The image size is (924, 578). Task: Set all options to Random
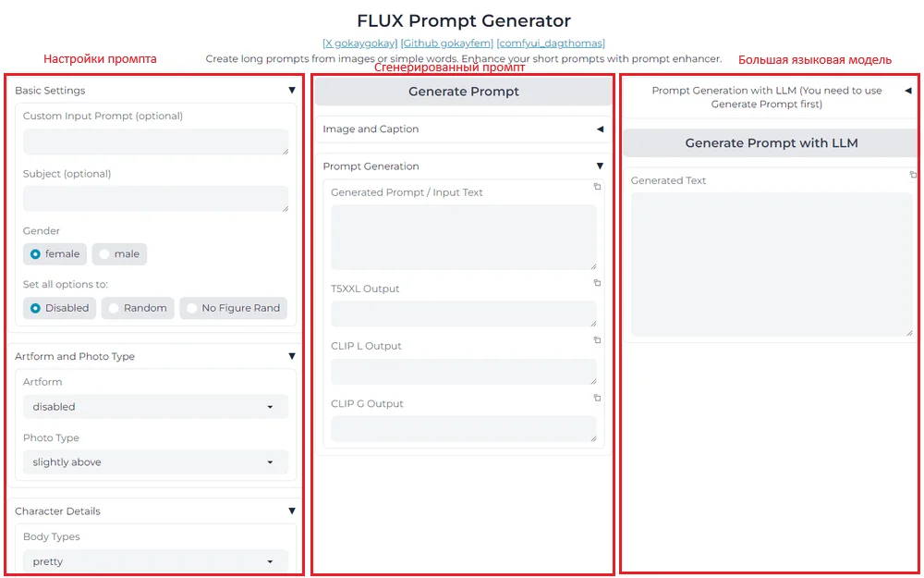pos(138,308)
